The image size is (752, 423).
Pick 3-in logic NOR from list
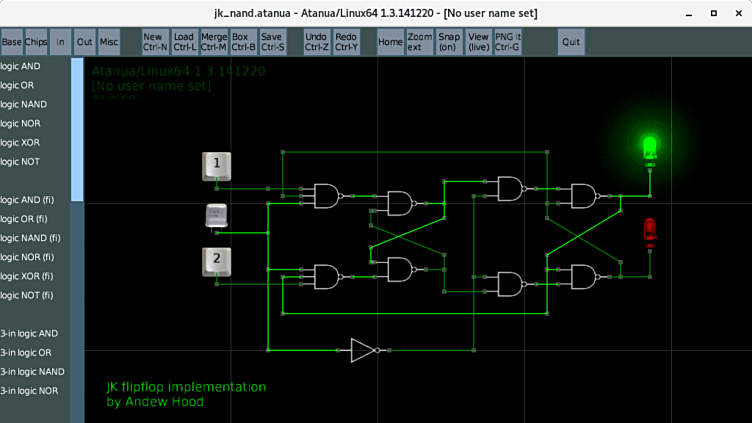click(x=30, y=390)
